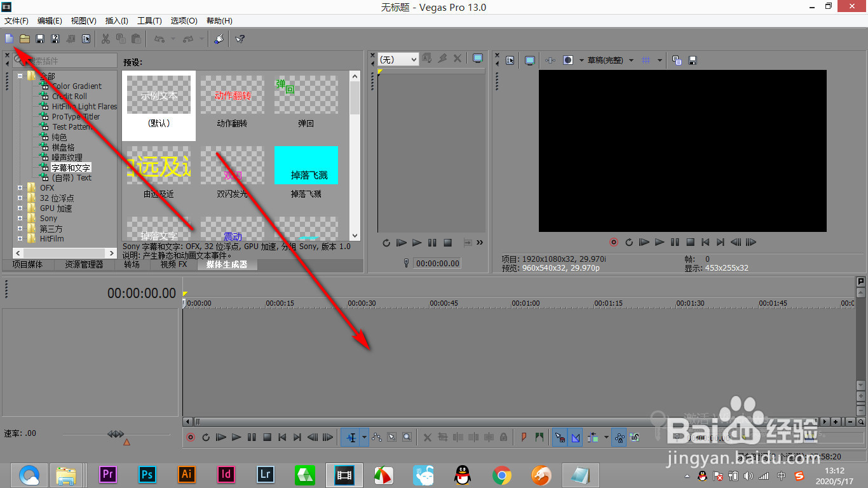Open the overlays grid dropdown arrow
The height and width of the screenshot is (488, 868).
point(660,60)
